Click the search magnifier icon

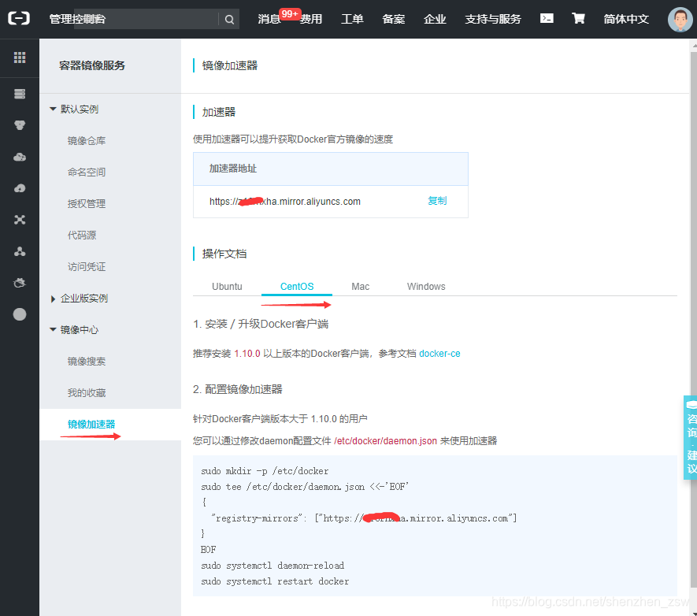[x=229, y=19]
